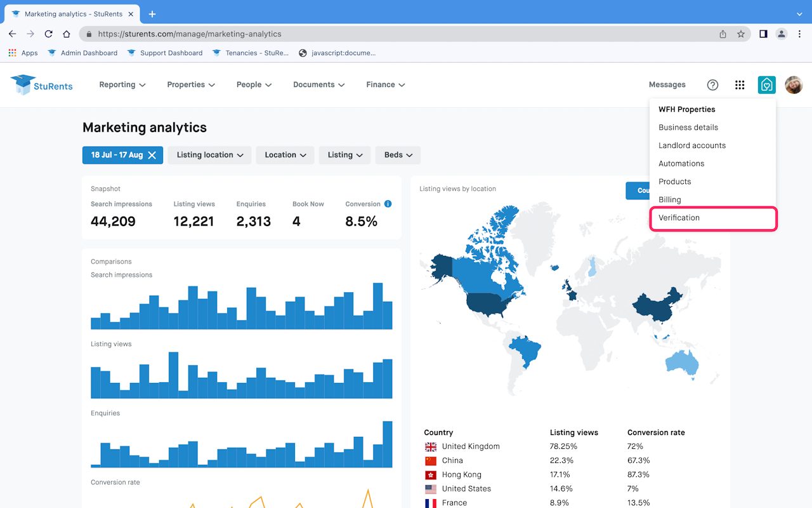
Task: Click the StuRents logo
Action: pyautogui.click(x=42, y=85)
